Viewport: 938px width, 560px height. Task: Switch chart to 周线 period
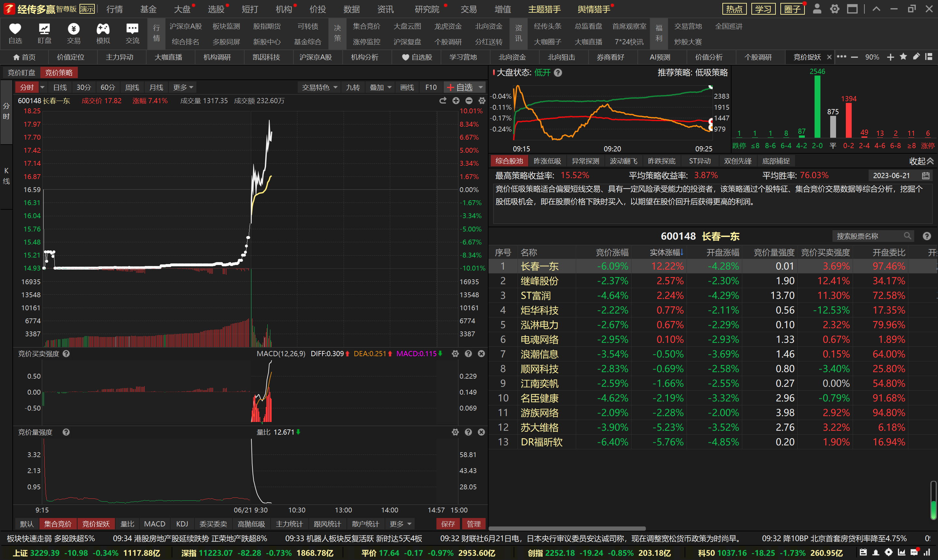pyautogui.click(x=132, y=87)
